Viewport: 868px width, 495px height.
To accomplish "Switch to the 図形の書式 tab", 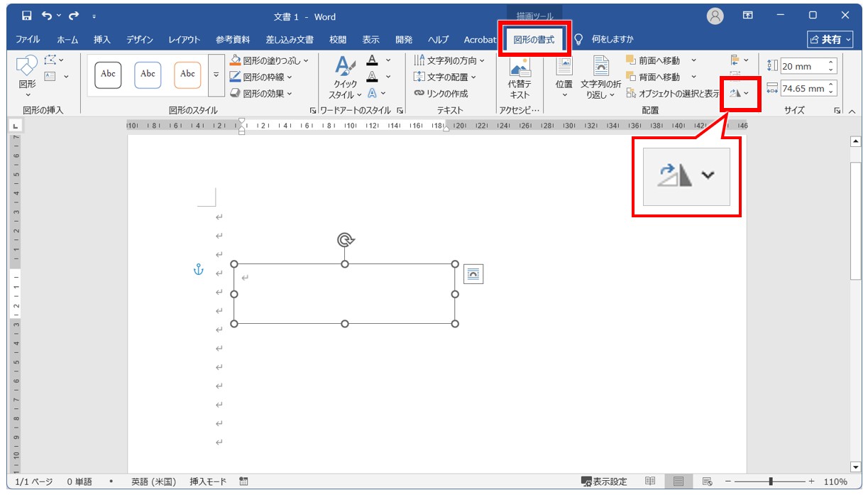I will coord(534,40).
